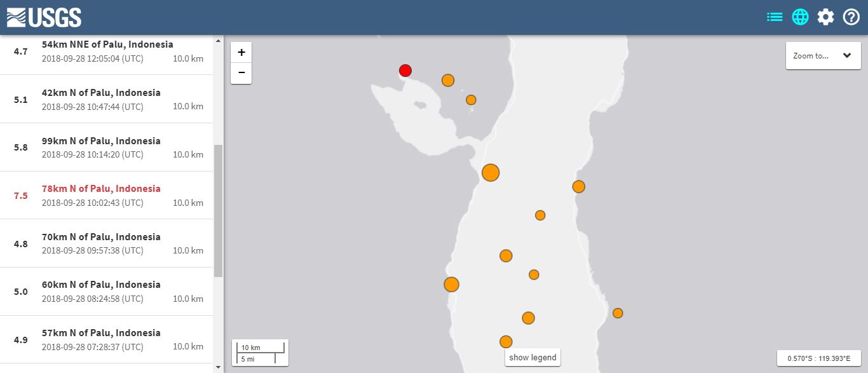Screen dimensions: 868x373
Task: Click the list scrollbar up arrow
Action: (x=219, y=41)
